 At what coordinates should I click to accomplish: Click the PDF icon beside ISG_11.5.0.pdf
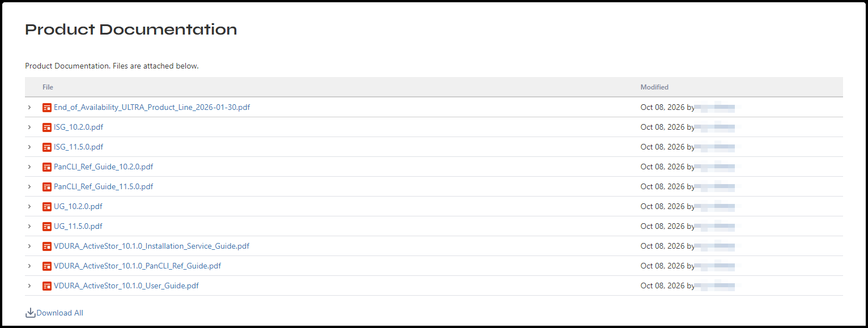47,147
